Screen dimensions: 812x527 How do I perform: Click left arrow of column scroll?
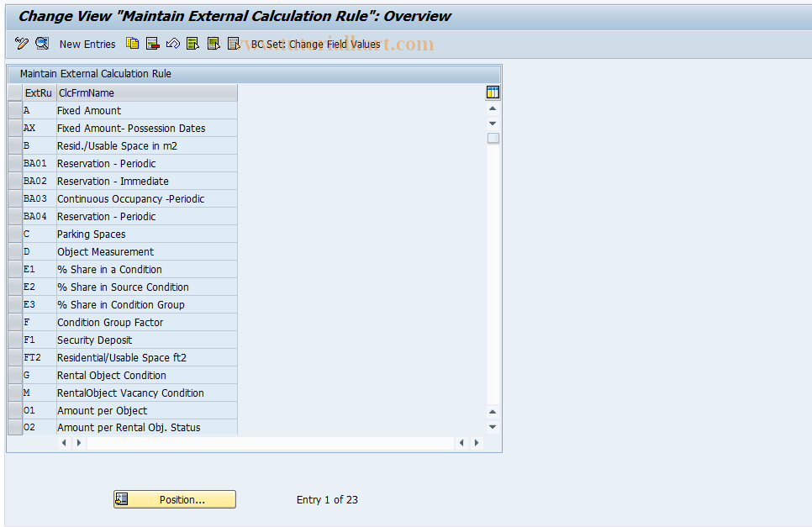(x=64, y=443)
